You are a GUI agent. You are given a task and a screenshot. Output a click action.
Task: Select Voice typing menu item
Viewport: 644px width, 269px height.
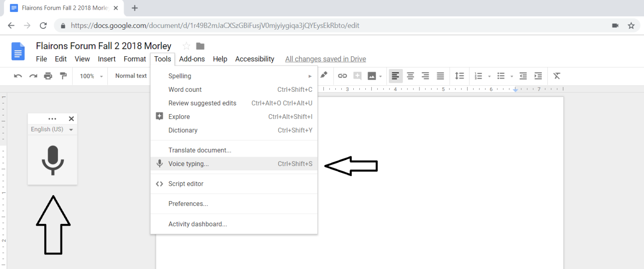234,163
